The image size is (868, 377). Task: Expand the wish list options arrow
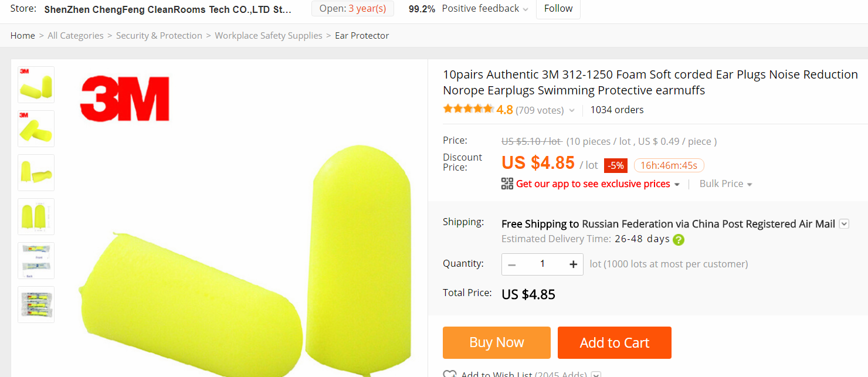click(x=596, y=375)
